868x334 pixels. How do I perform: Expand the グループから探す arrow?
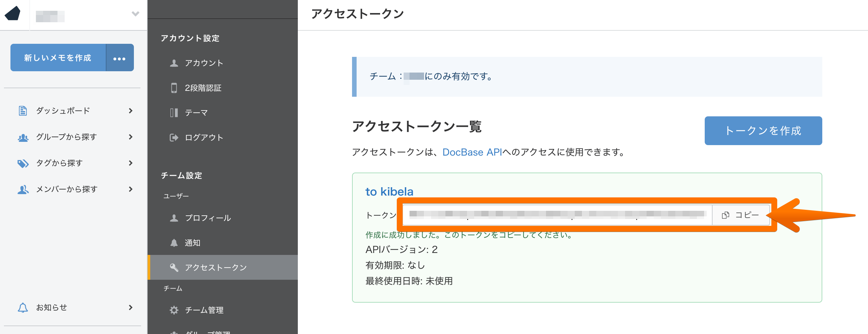coord(131,137)
